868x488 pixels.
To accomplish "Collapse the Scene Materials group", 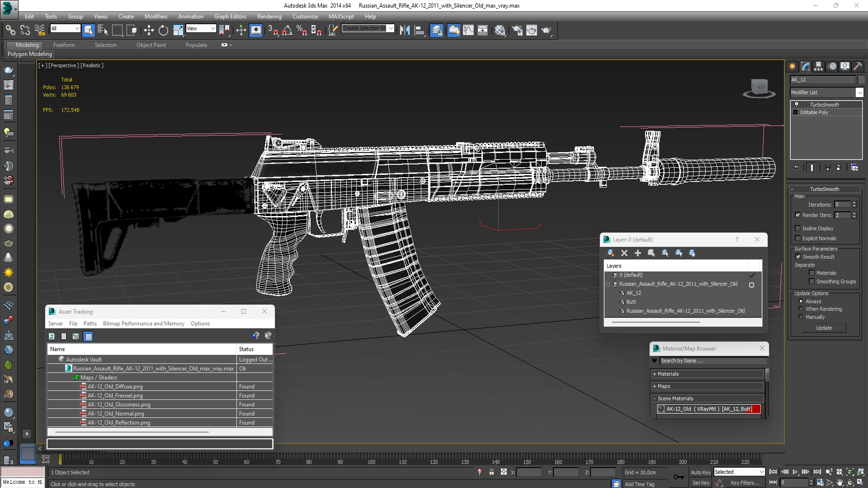I will click(x=708, y=399).
